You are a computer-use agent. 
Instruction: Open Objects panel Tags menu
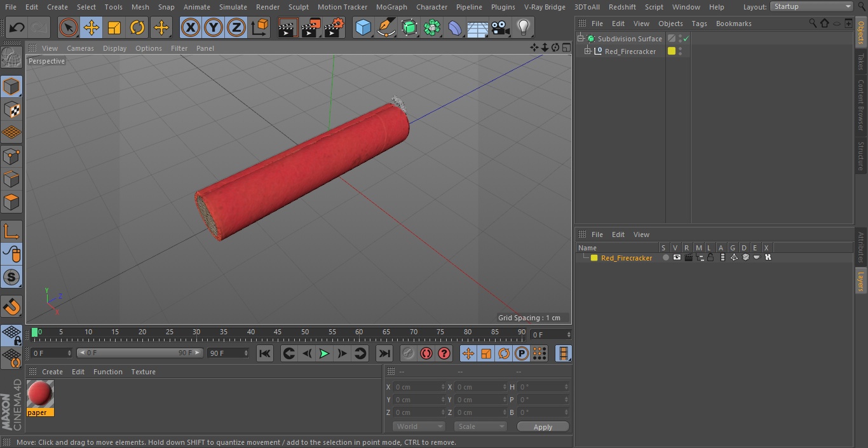click(x=699, y=24)
